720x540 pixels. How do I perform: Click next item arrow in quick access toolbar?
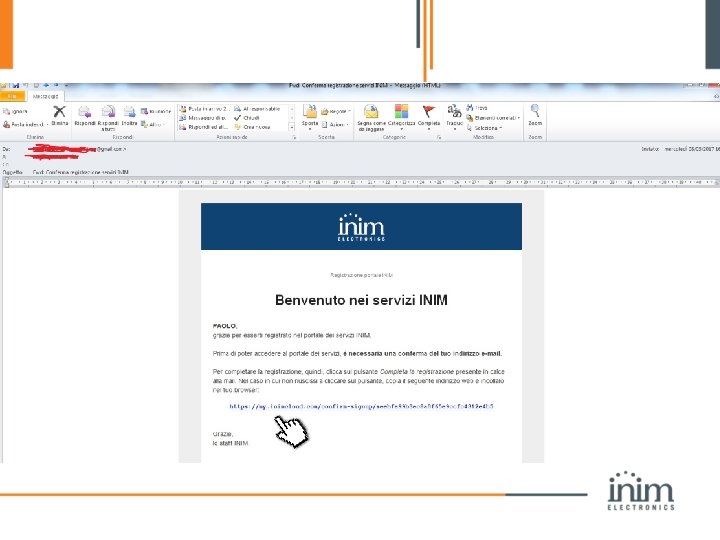[x=56, y=85]
